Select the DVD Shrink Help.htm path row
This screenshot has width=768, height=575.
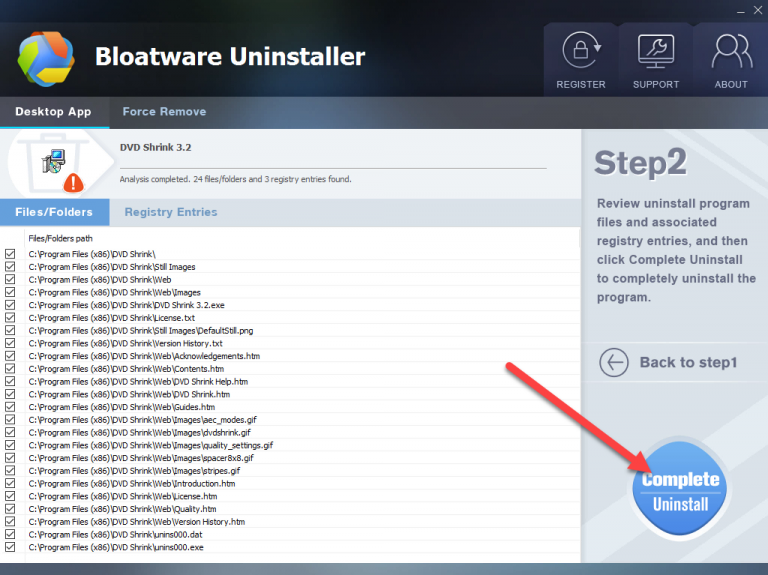tap(138, 381)
